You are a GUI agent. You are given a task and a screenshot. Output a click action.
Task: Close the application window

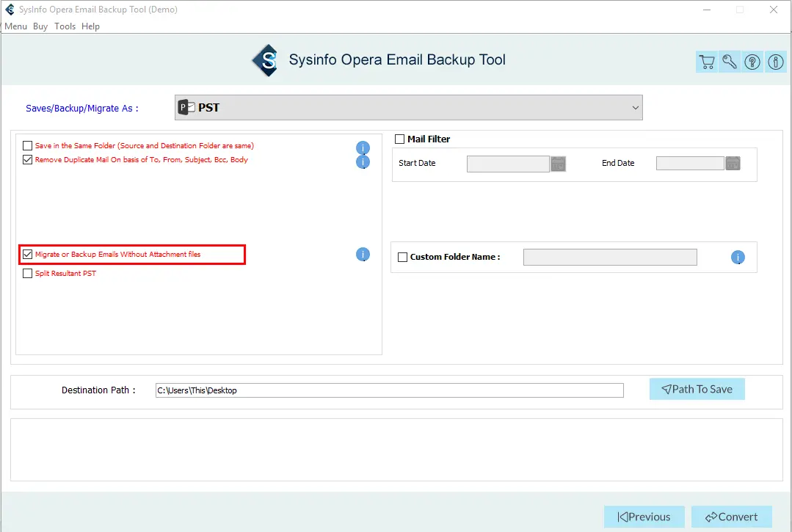774,10
